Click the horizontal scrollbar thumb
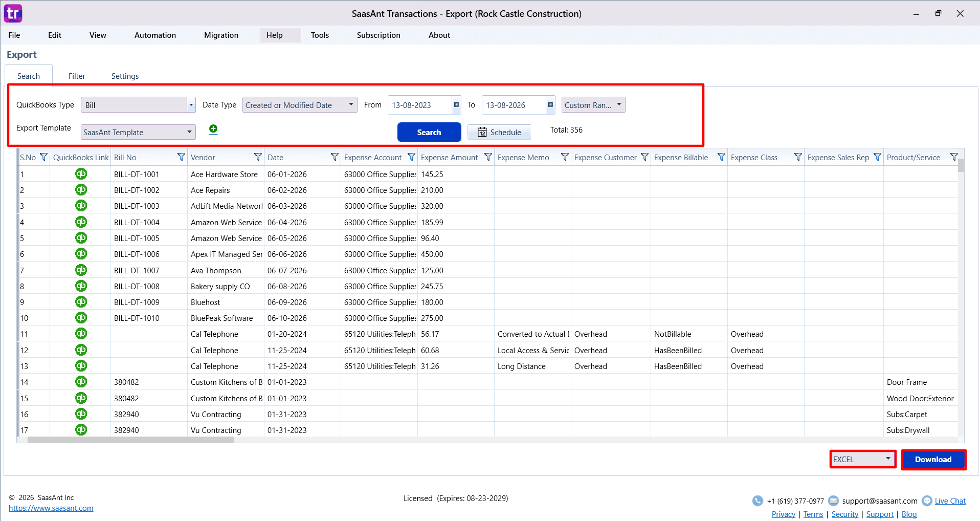Image resolution: width=980 pixels, height=521 pixels. [131, 440]
